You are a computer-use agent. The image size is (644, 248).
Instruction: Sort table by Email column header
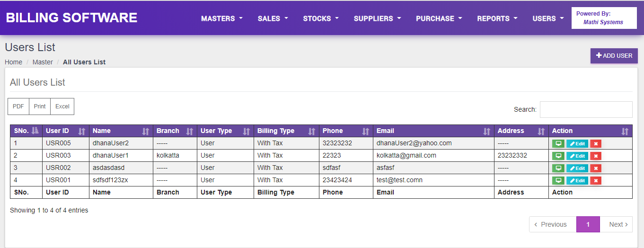coord(433,131)
